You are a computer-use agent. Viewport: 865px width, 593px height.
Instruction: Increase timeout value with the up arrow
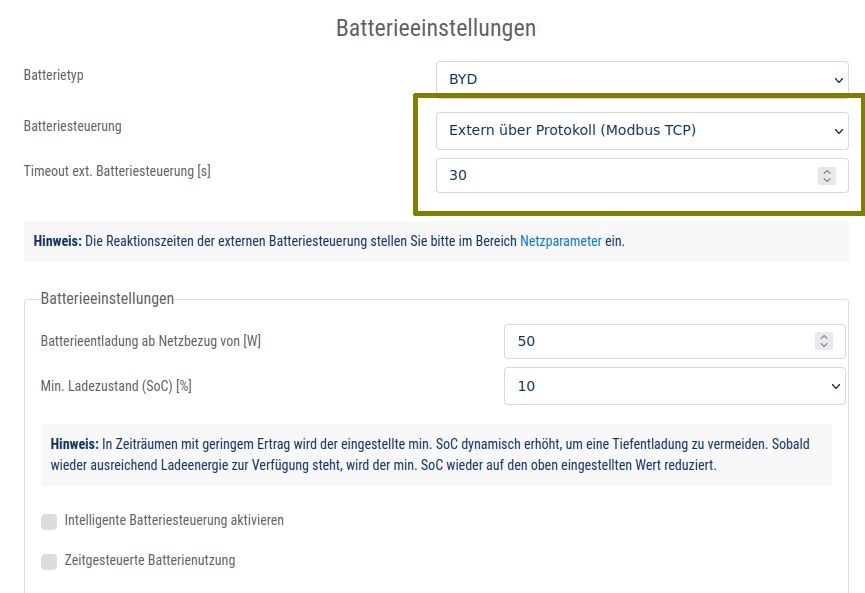(826, 171)
